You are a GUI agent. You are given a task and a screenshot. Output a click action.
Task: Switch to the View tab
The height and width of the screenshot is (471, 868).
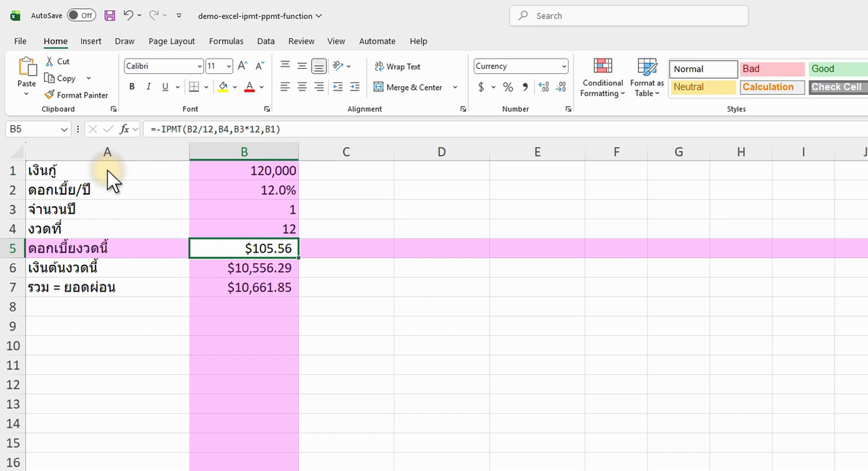[x=336, y=41]
